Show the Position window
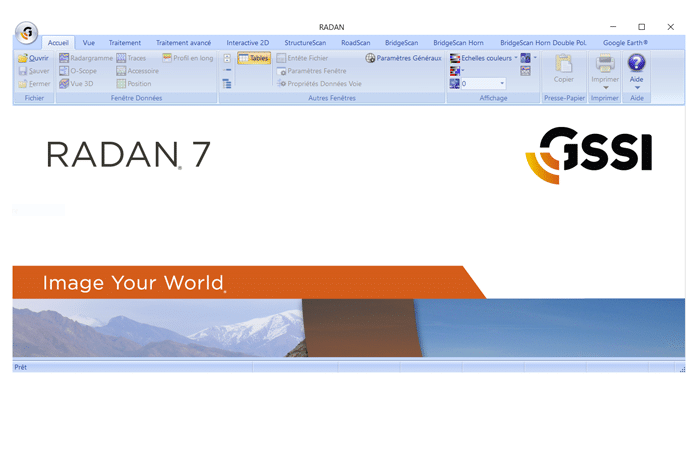Screen dimensions: 700x450 click(x=134, y=83)
